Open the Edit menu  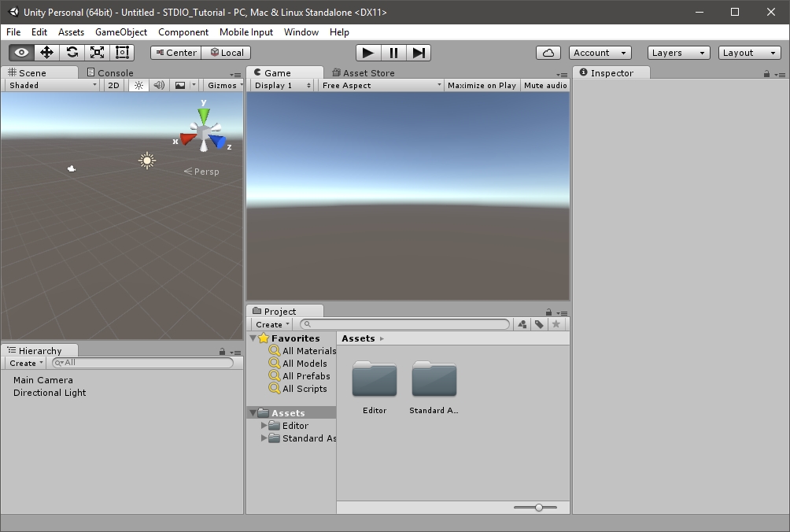coord(39,31)
